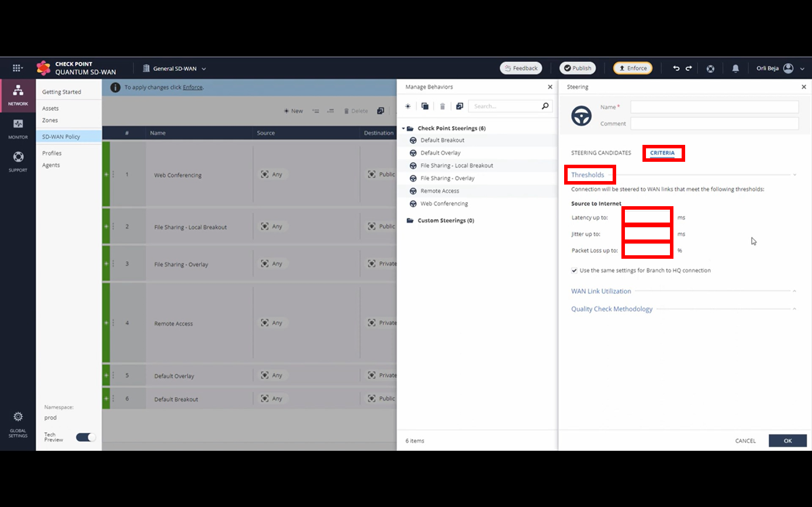
Task: Click New in the policy toolbar
Action: tap(293, 111)
